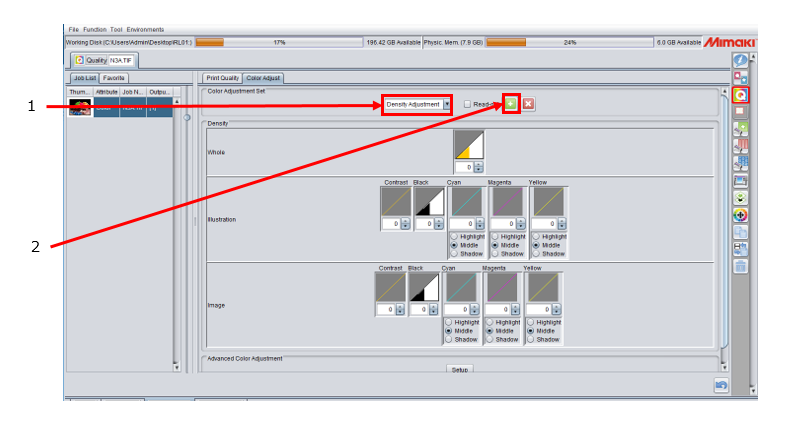Click the printer icon with green plus

click(x=740, y=129)
